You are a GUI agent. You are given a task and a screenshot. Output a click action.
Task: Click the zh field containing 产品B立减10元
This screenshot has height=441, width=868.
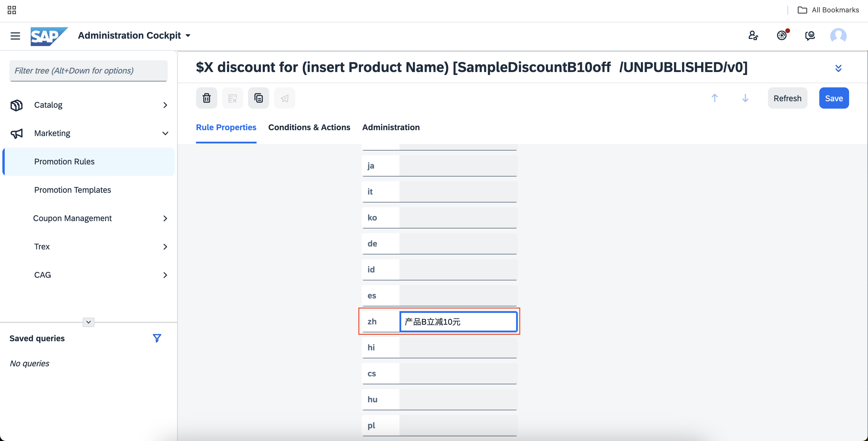click(458, 322)
